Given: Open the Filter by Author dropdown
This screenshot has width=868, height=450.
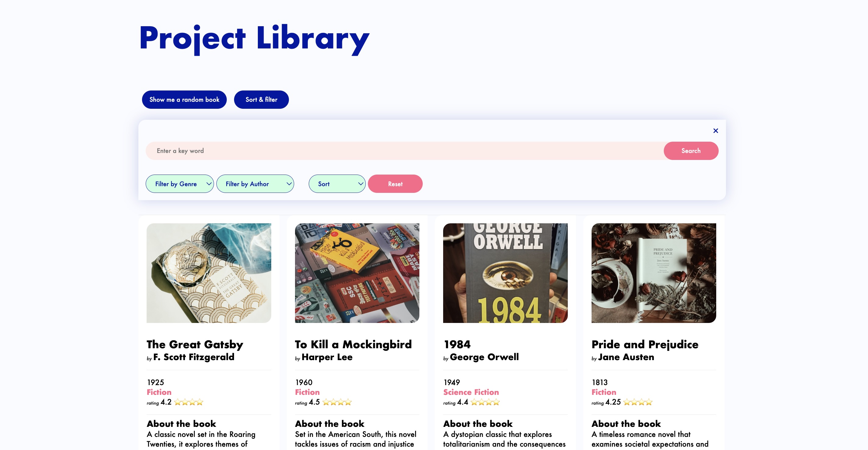Looking at the screenshot, I should coord(255,184).
